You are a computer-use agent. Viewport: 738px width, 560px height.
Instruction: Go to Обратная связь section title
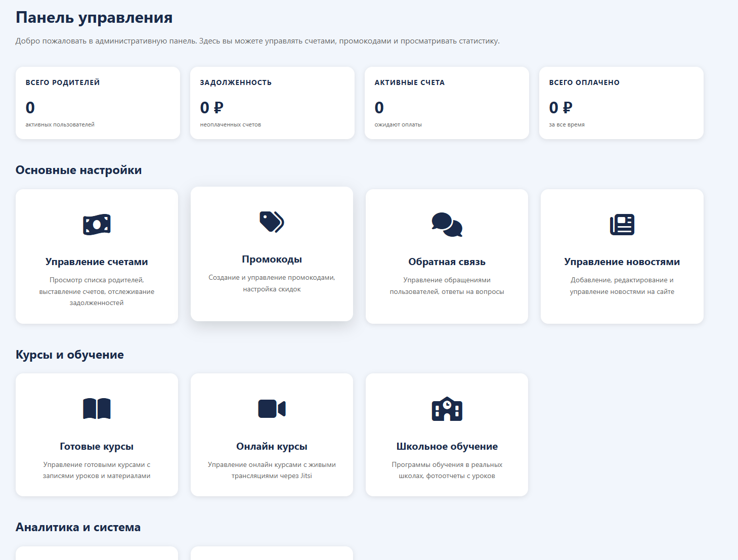pyautogui.click(x=447, y=262)
